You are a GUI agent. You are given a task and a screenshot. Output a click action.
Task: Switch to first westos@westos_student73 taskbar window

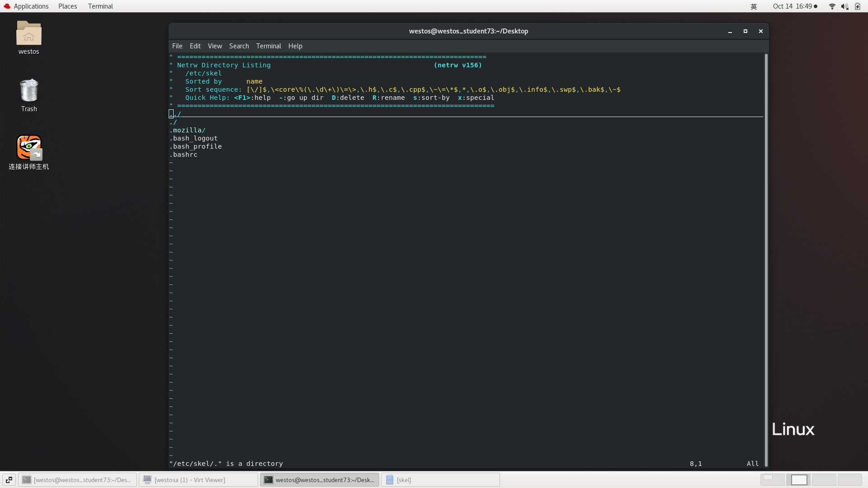77,480
